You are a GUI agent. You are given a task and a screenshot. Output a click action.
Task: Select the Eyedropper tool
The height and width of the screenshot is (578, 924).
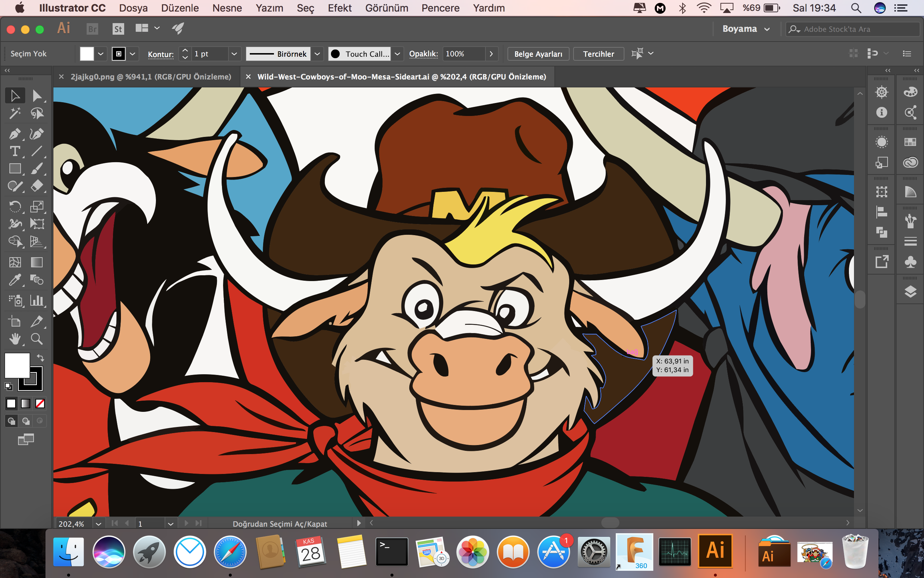(15, 280)
